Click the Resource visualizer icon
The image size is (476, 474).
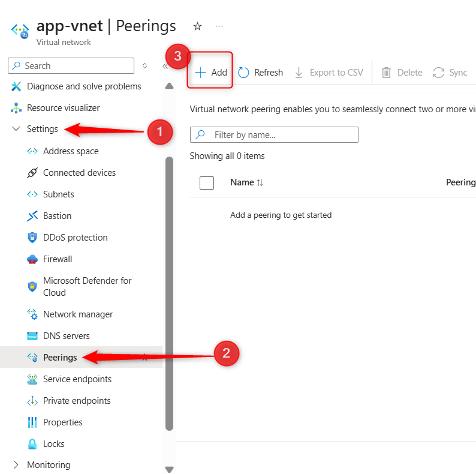[x=16, y=108]
